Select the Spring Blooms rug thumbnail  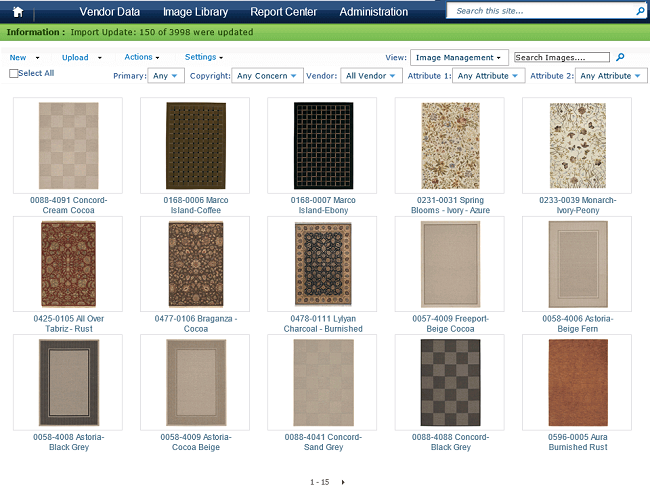tap(450, 146)
